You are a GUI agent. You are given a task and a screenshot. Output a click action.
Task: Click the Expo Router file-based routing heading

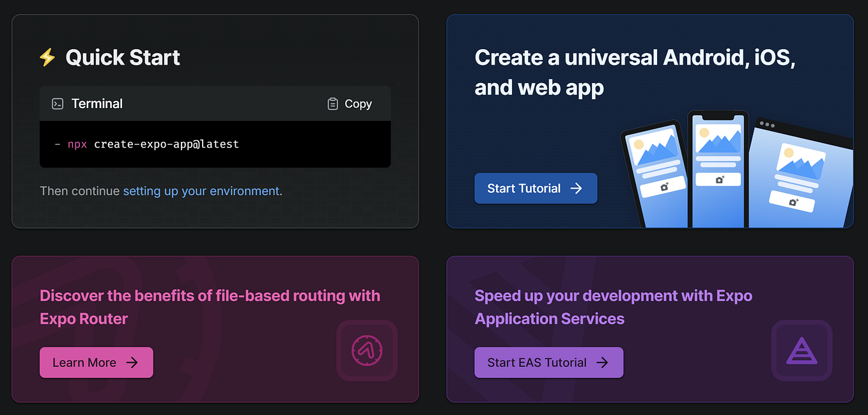pos(210,306)
